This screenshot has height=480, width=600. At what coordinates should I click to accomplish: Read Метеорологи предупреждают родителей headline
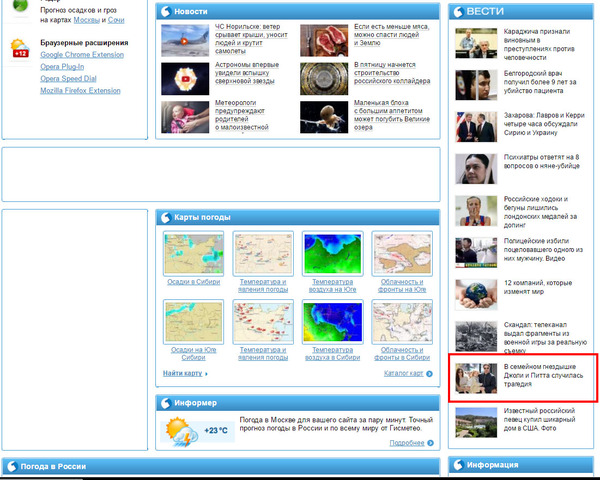click(x=241, y=115)
